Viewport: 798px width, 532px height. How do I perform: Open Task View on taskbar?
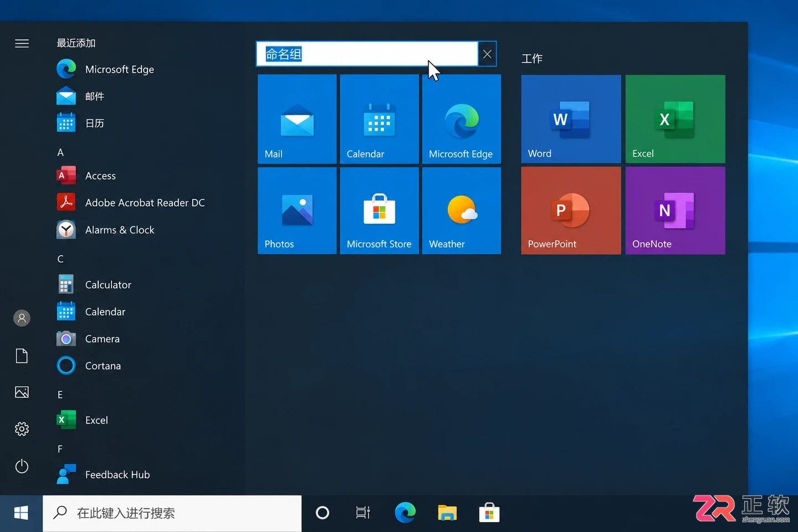(x=363, y=513)
